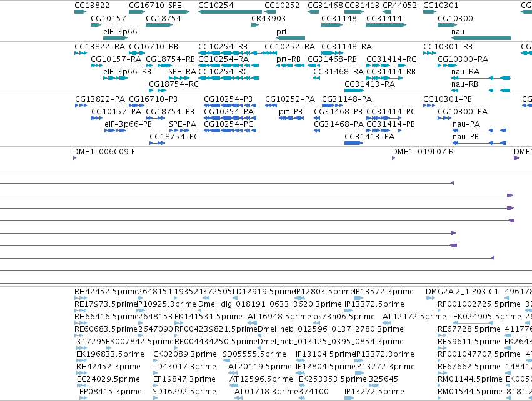Select the CG13822 gene label

pos(92,6)
